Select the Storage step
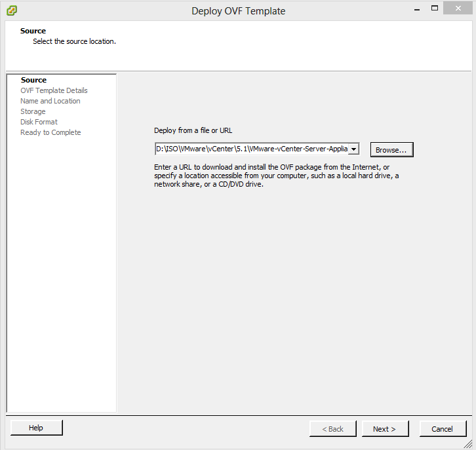Image resolution: width=476 pixels, height=450 pixels. (33, 111)
